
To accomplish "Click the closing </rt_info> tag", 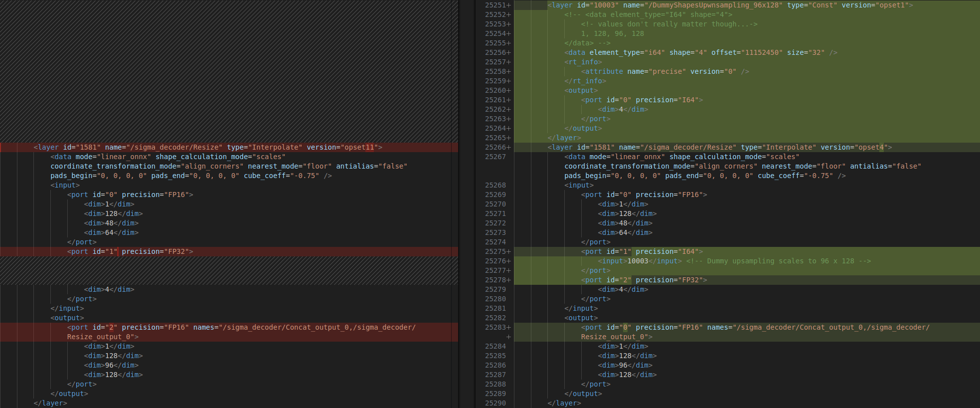I will [585, 81].
